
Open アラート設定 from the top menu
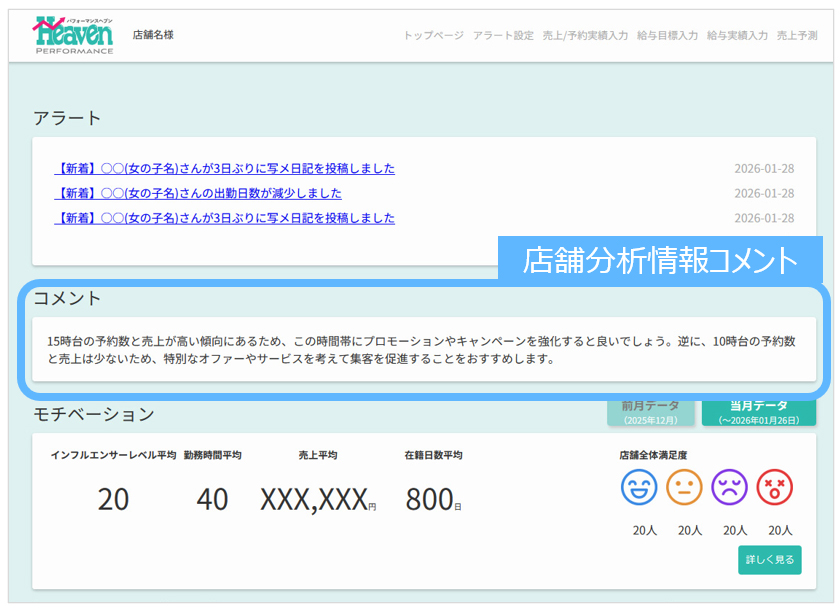click(x=503, y=35)
